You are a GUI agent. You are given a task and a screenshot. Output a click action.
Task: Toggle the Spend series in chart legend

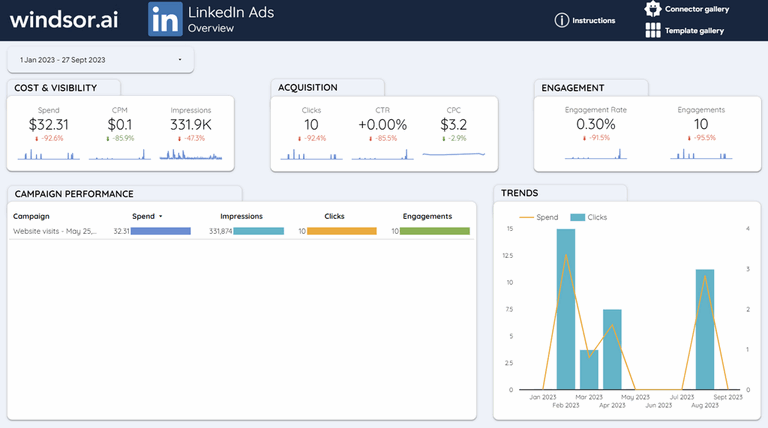coord(538,217)
